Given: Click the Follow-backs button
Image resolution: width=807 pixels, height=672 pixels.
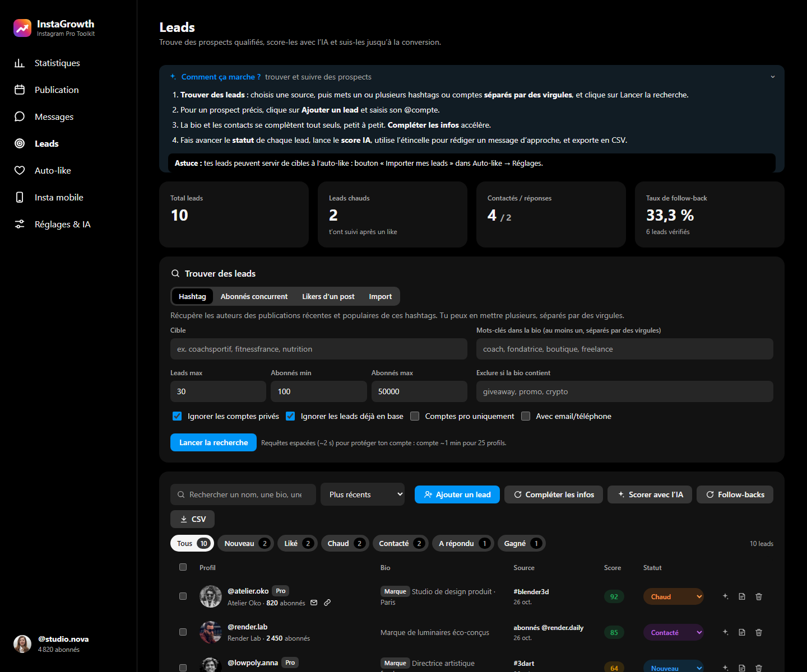Looking at the screenshot, I should pos(735,494).
